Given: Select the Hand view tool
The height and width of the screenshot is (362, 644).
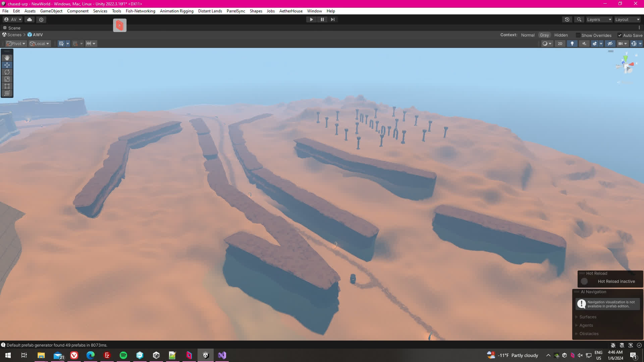Looking at the screenshot, I should [x=7, y=58].
